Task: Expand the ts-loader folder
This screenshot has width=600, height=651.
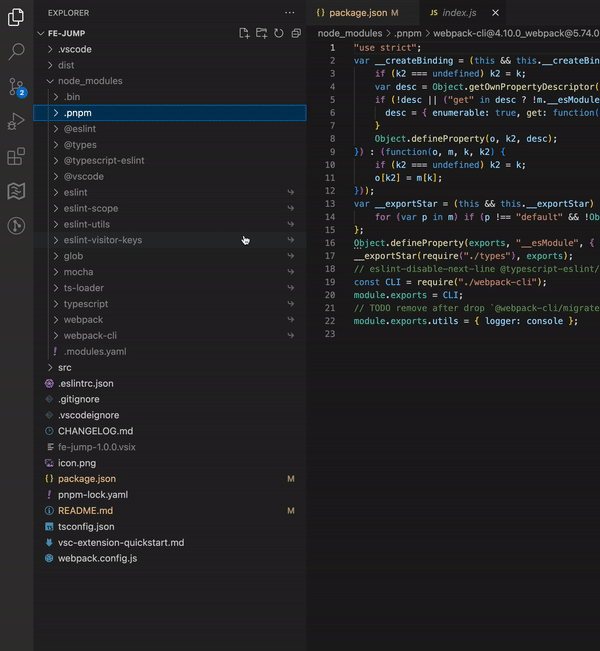Action: [x=170, y=288]
